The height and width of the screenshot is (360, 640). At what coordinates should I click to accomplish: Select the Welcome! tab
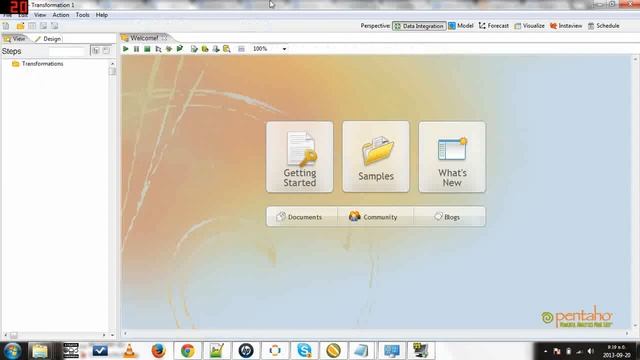[x=144, y=38]
